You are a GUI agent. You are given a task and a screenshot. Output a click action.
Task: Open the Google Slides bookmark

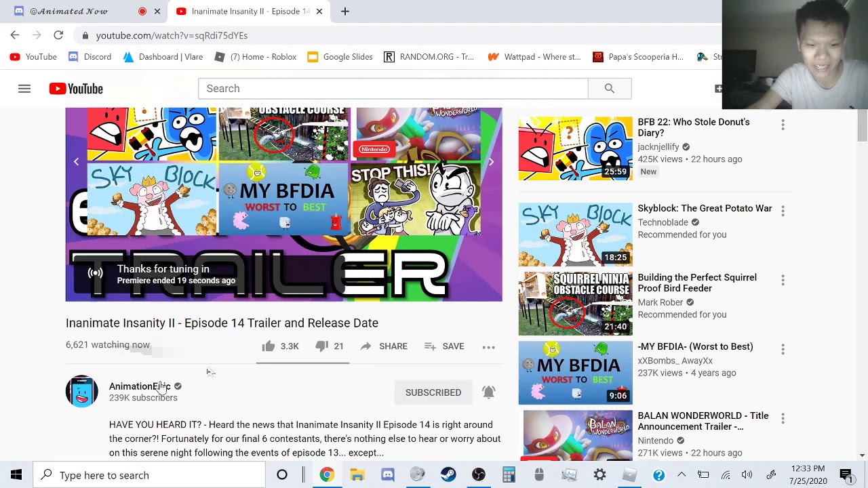pos(340,57)
